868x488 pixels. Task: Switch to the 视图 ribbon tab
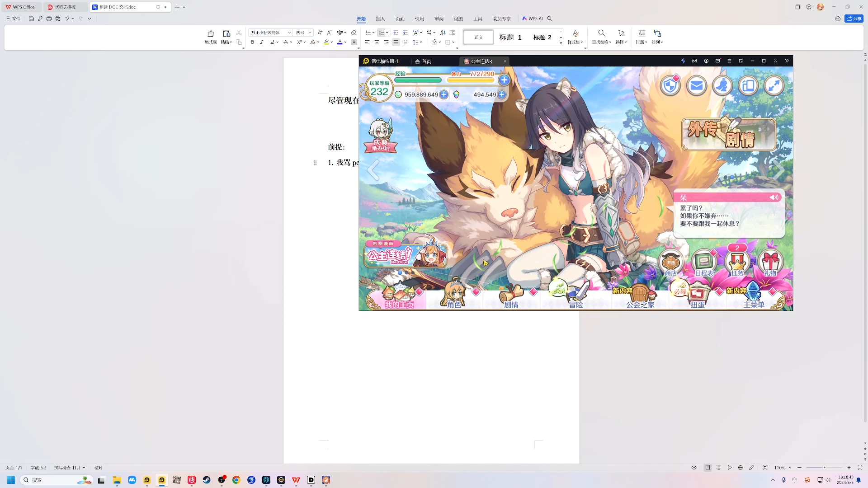pyautogui.click(x=458, y=19)
